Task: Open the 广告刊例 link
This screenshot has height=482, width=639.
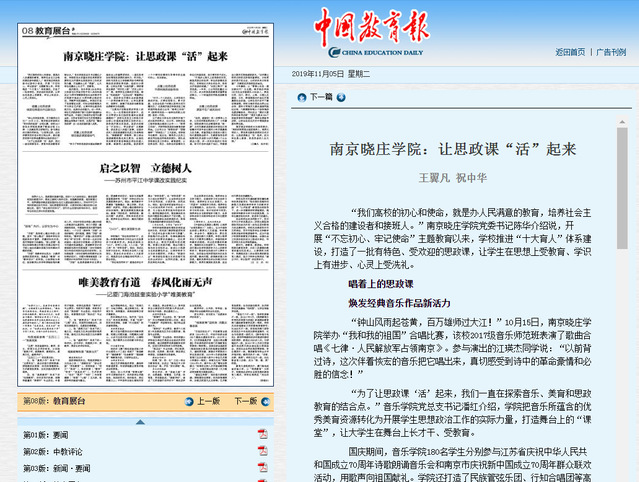Action: (611, 52)
